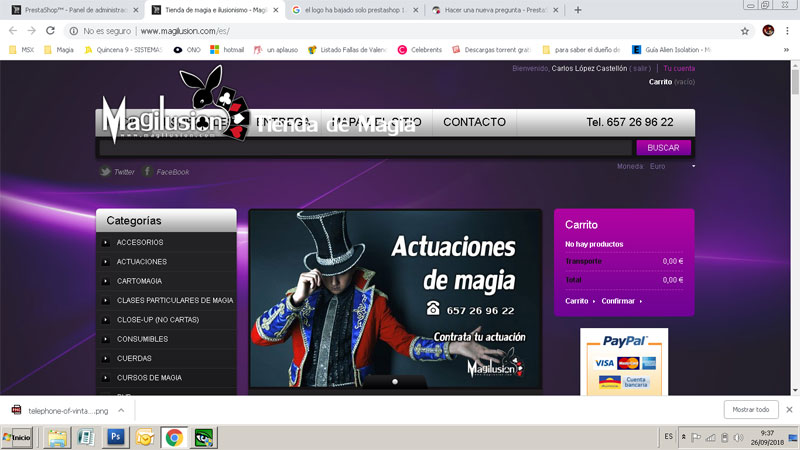Open the CUERDAS category
Image resolution: width=800 pixels, height=450 pixels.
(x=134, y=359)
